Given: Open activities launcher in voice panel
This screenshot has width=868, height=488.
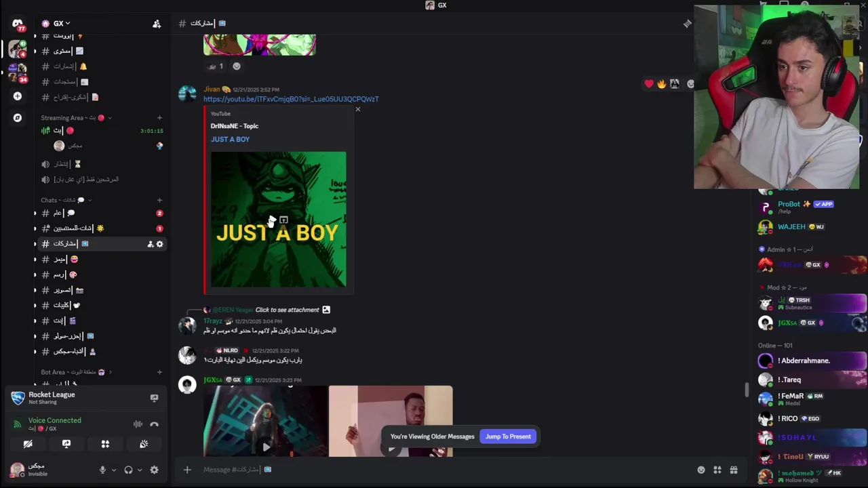Looking at the screenshot, I should tap(105, 444).
